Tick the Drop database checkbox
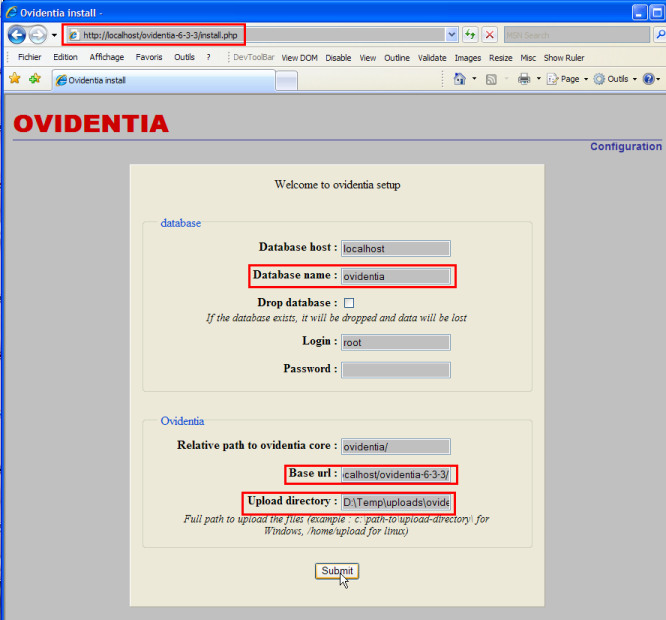This screenshot has width=666, height=620. pos(349,303)
